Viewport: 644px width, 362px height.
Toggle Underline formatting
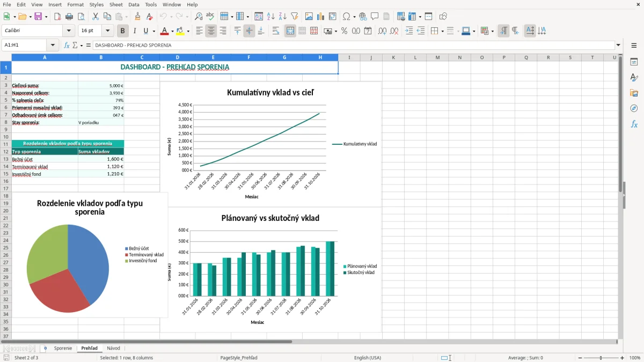point(145,31)
